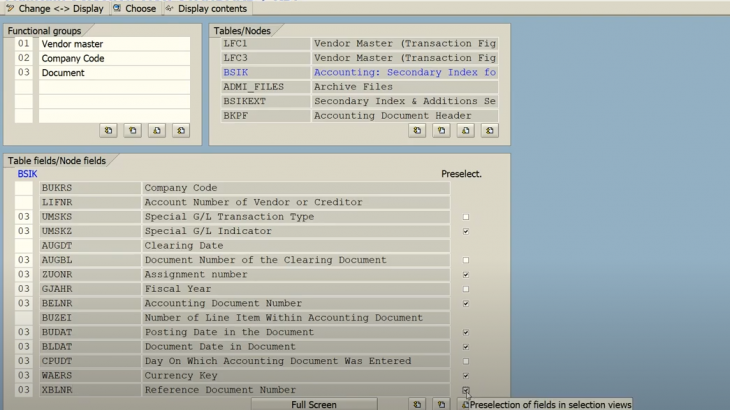This screenshot has height=410, width=730.
Task: Go to first page of Table fields list
Action: click(417, 404)
